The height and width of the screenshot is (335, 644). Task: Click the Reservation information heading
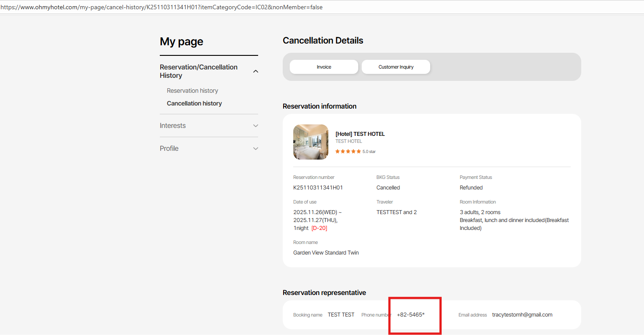tap(320, 106)
